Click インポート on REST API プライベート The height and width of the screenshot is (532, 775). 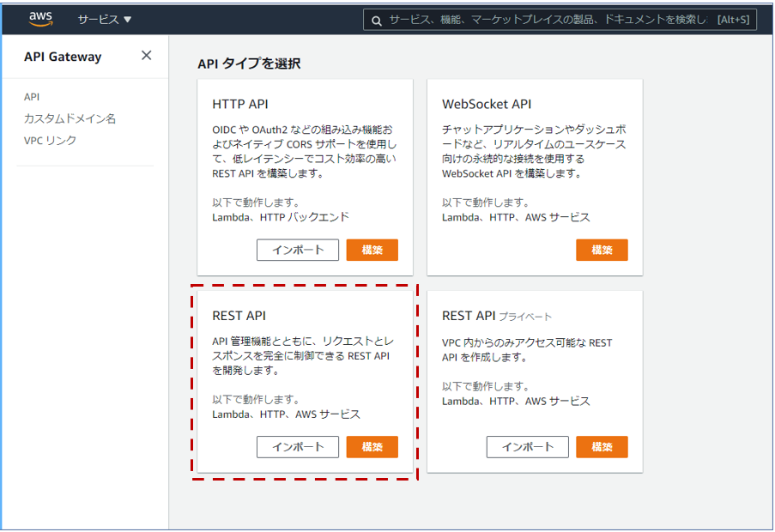point(527,446)
